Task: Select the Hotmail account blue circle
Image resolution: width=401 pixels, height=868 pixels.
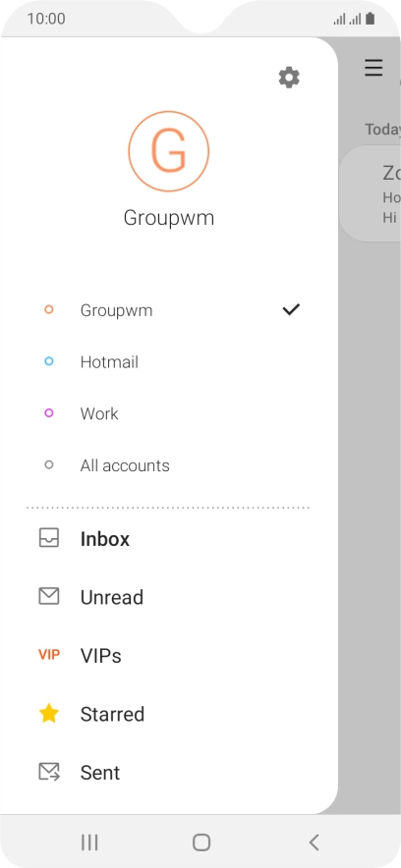Action: tap(49, 361)
